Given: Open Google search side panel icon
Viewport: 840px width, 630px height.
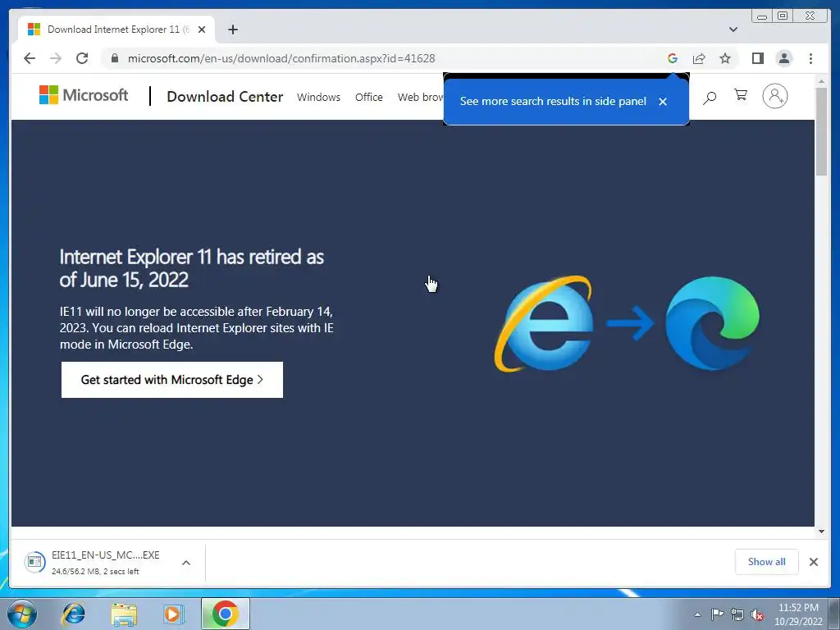Looking at the screenshot, I should [673, 58].
